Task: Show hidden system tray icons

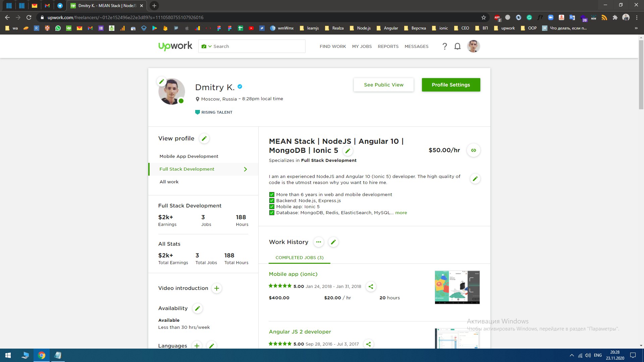Action: pyautogui.click(x=572, y=355)
